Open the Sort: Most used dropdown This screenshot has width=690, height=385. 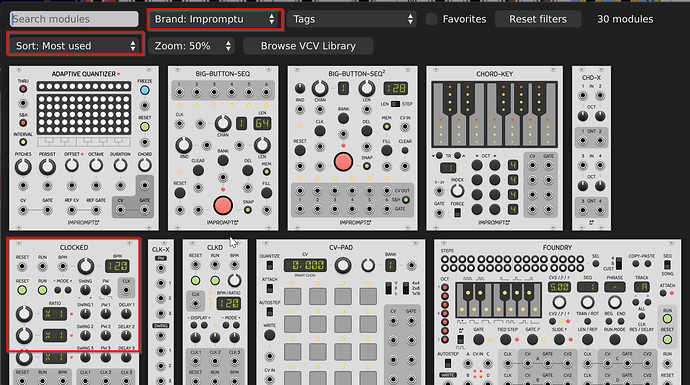[75, 45]
